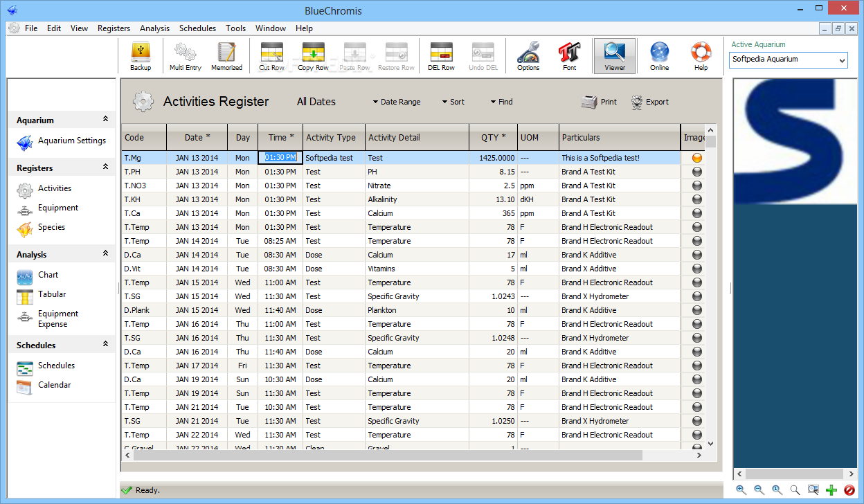This screenshot has height=504, width=864.
Task: Open the Tools menu
Action: tap(235, 28)
